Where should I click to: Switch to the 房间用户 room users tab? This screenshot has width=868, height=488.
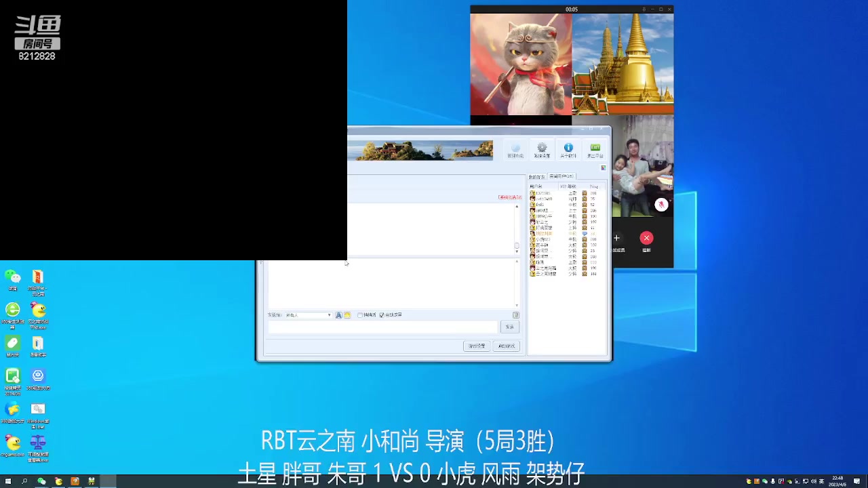pos(561,176)
